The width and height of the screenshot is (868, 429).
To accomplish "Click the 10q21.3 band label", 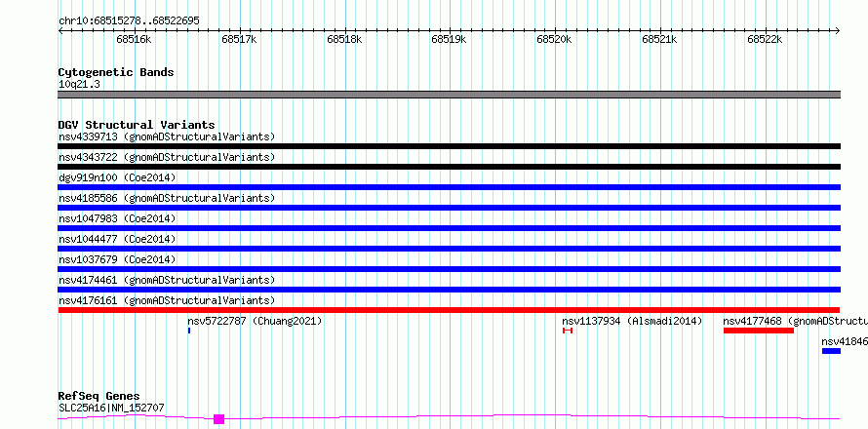I will pyautogui.click(x=79, y=85).
